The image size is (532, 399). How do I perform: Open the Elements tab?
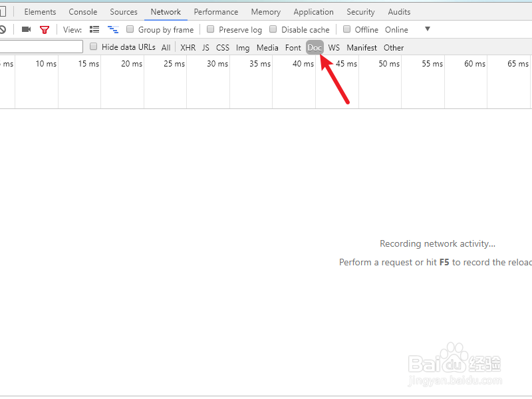click(x=40, y=12)
